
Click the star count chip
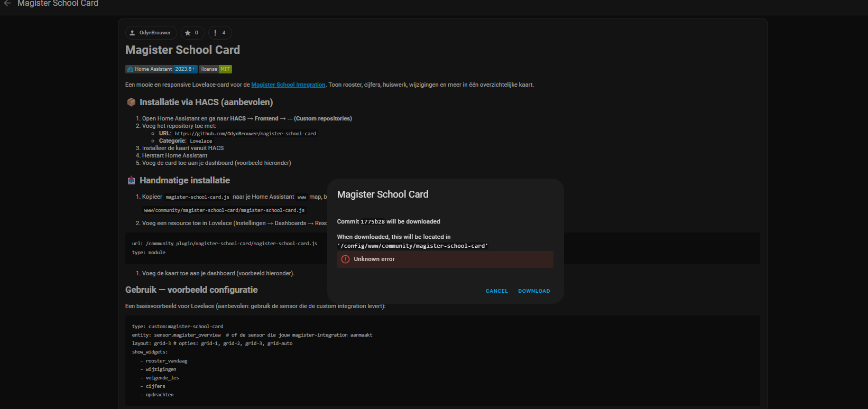pyautogui.click(x=192, y=33)
